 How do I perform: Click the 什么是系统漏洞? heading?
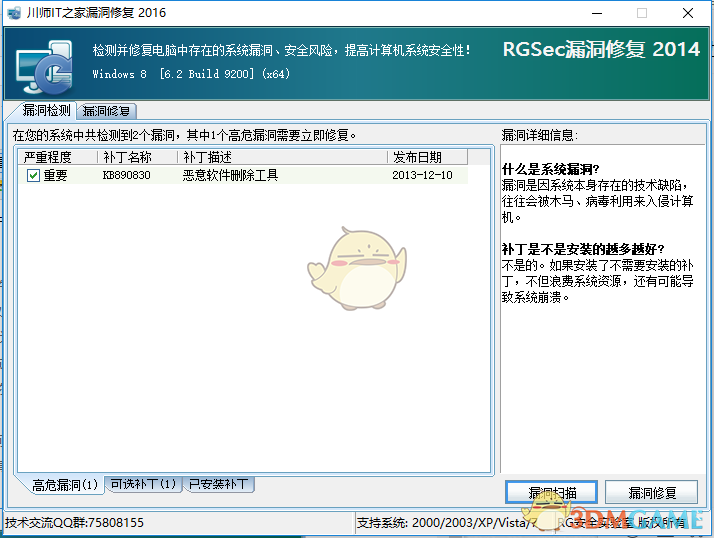551,169
